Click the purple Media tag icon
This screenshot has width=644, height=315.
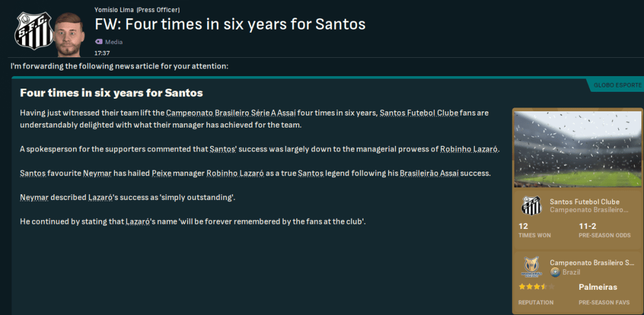[x=99, y=41]
